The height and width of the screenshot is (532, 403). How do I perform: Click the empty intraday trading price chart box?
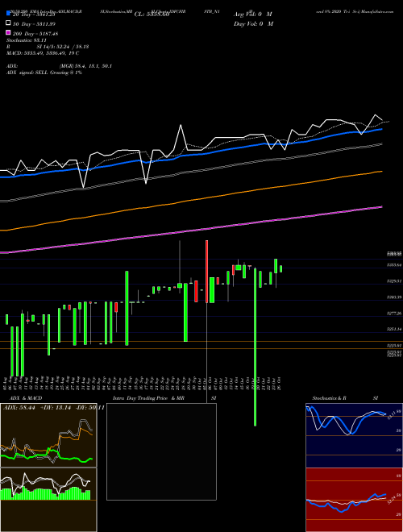(x=161, y=451)
